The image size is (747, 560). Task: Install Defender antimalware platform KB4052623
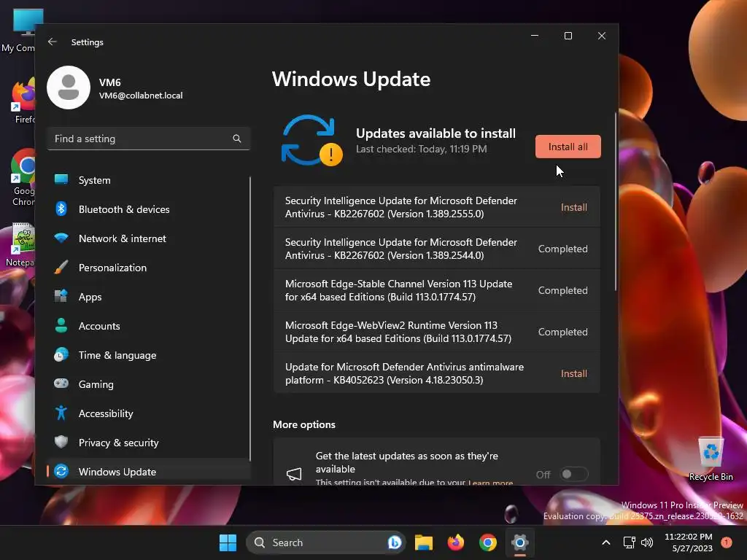click(573, 373)
